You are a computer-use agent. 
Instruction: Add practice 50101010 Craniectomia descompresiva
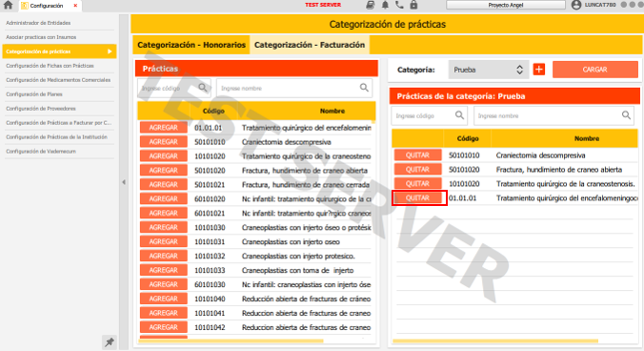click(x=164, y=142)
